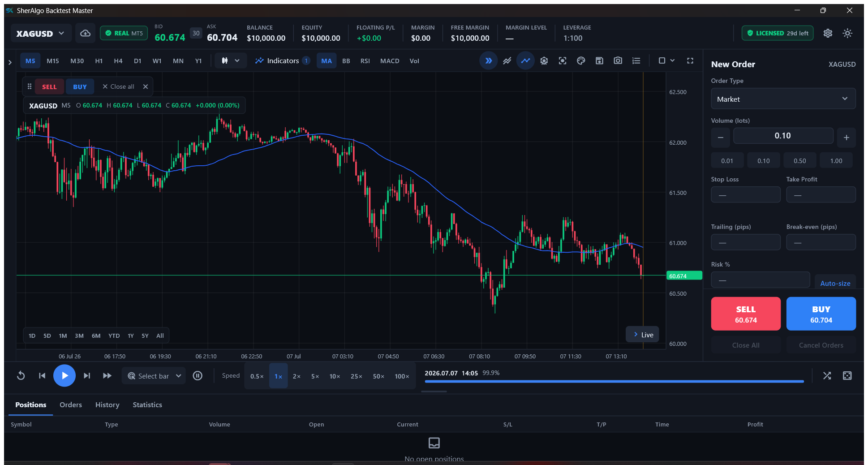Click the save floppy disk icon
Screen dimensions: 868x465
pyautogui.click(x=599, y=60)
